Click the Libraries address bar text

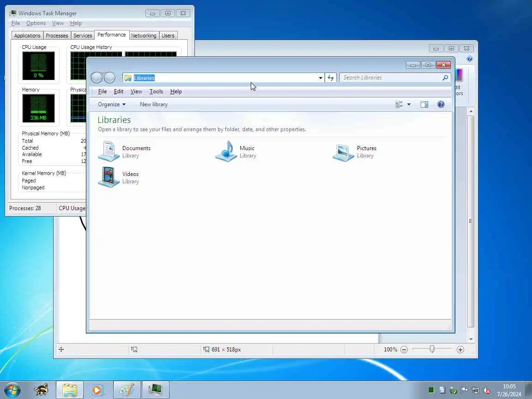click(144, 78)
